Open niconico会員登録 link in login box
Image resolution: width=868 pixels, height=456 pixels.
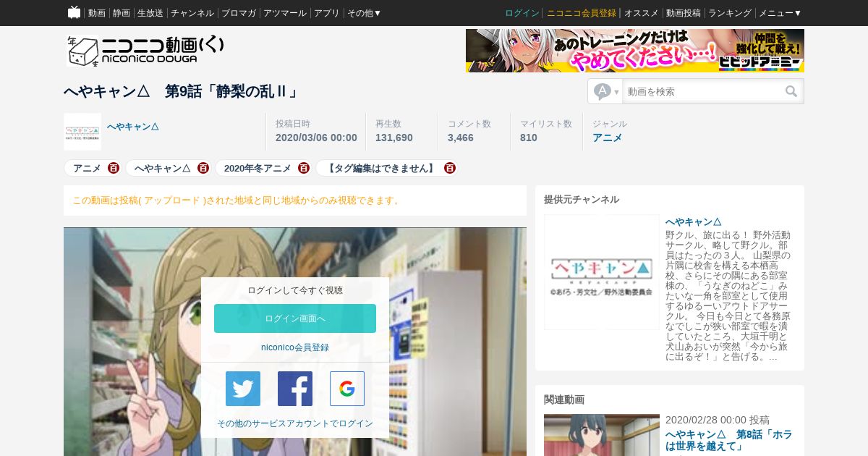coord(295,347)
